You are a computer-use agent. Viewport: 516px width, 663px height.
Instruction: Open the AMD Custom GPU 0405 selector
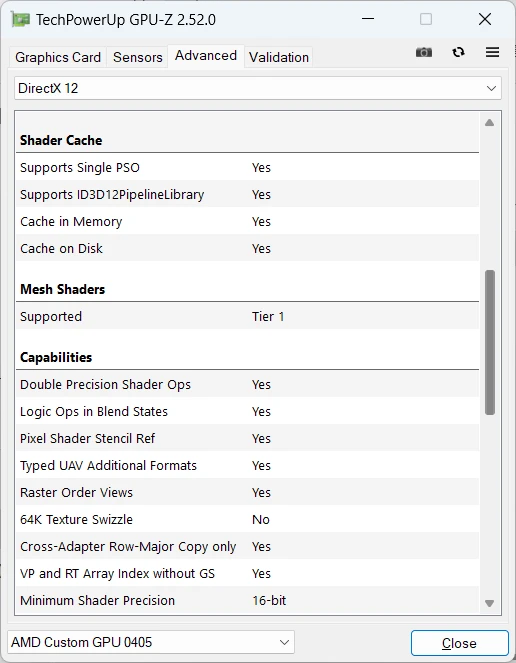151,643
